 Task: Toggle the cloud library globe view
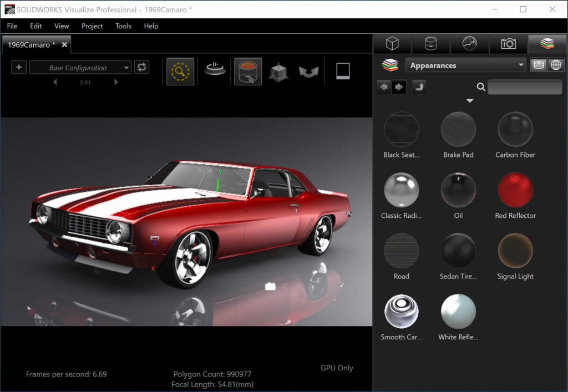click(x=555, y=65)
